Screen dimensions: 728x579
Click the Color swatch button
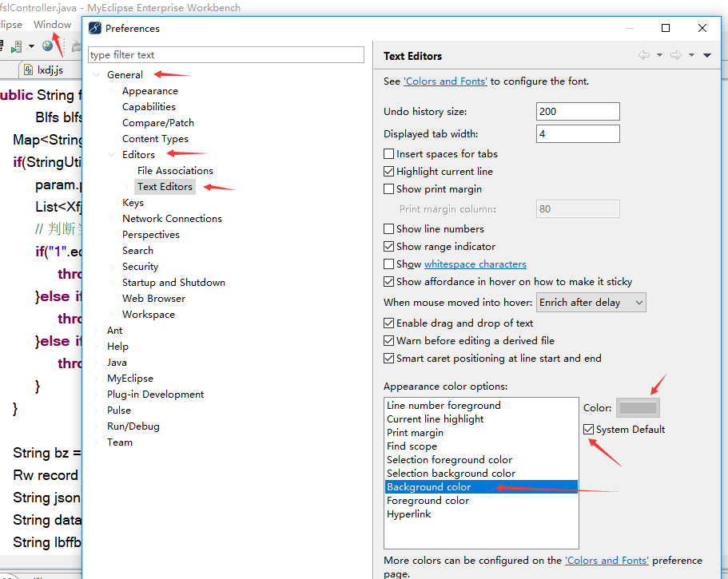(x=638, y=408)
